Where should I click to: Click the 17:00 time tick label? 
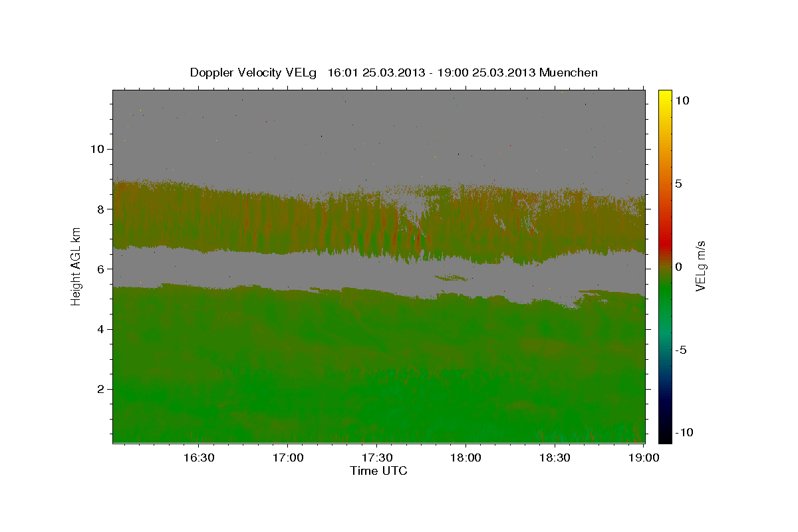tap(287, 458)
